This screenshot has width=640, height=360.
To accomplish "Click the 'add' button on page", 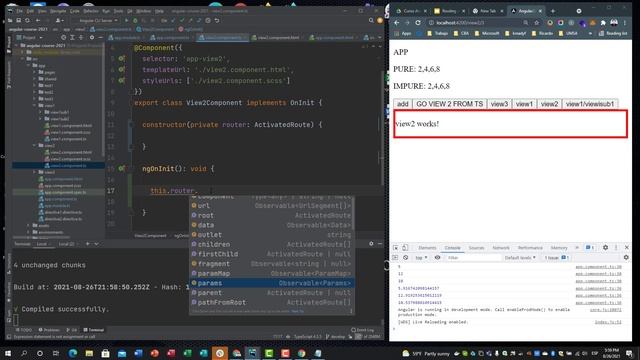I will pyautogui.click(x=402, y=104).
